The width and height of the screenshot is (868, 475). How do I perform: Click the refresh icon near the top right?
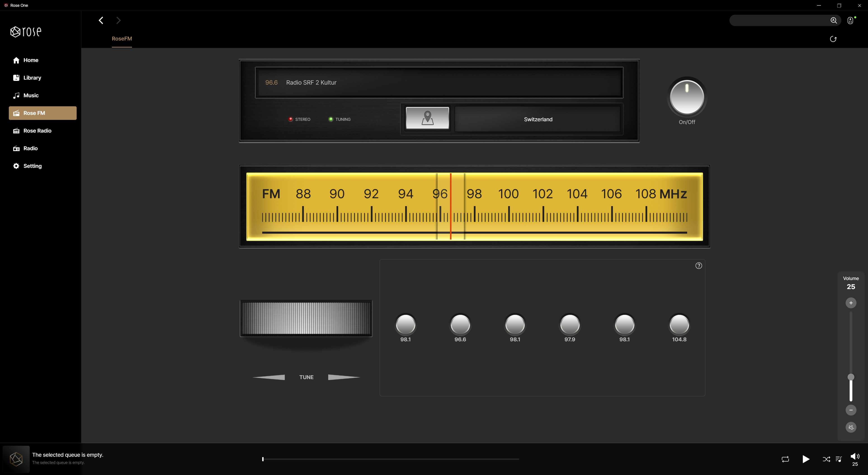coord(833,39)
